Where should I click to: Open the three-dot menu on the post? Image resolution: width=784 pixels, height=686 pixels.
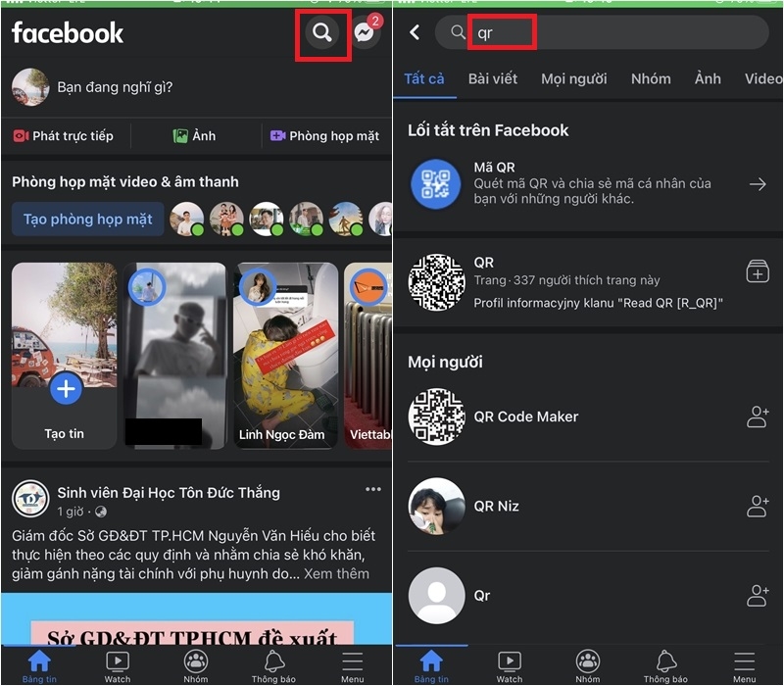point(373,489)
